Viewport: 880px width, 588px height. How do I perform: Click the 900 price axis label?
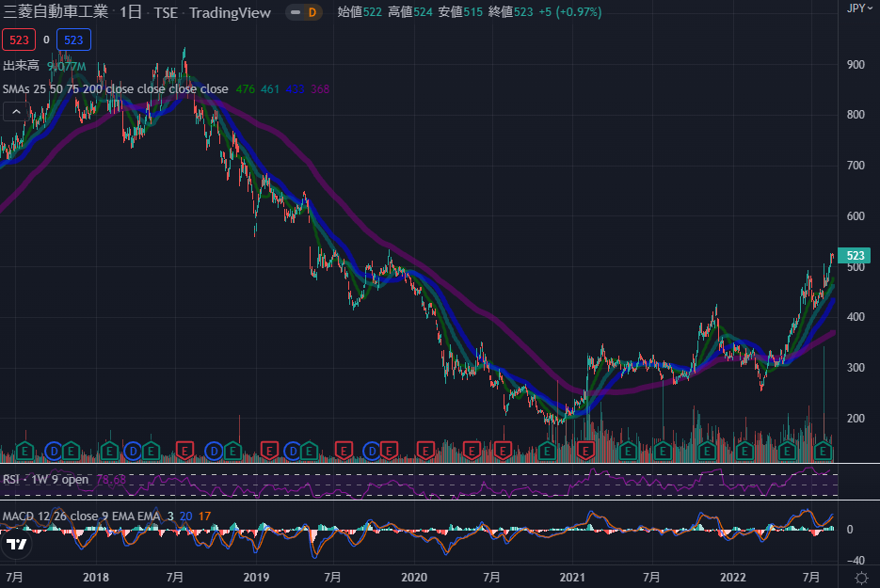(x=856, y=65)
